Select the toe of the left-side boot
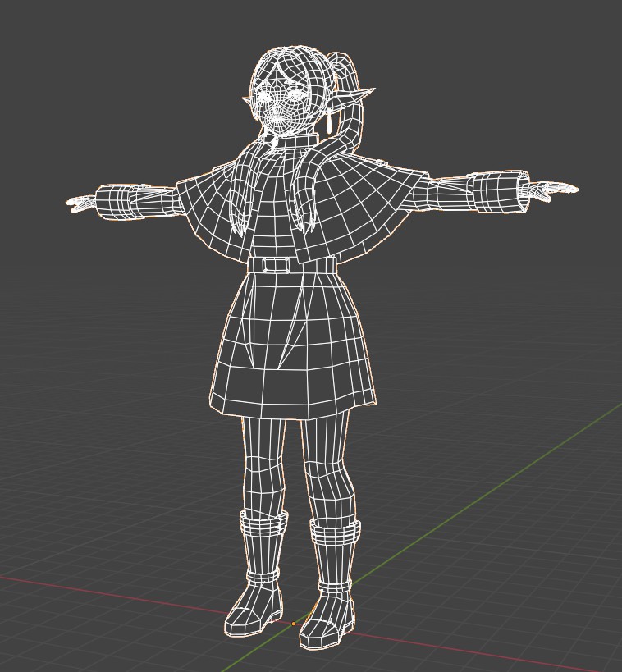Viewport: 622px width, 672px height. (x=240, y=622)
